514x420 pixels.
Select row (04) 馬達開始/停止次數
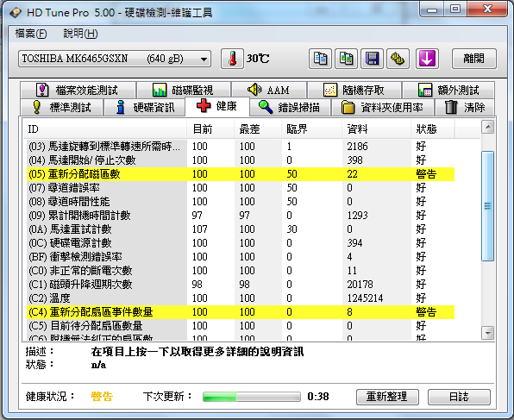(241, 160)
